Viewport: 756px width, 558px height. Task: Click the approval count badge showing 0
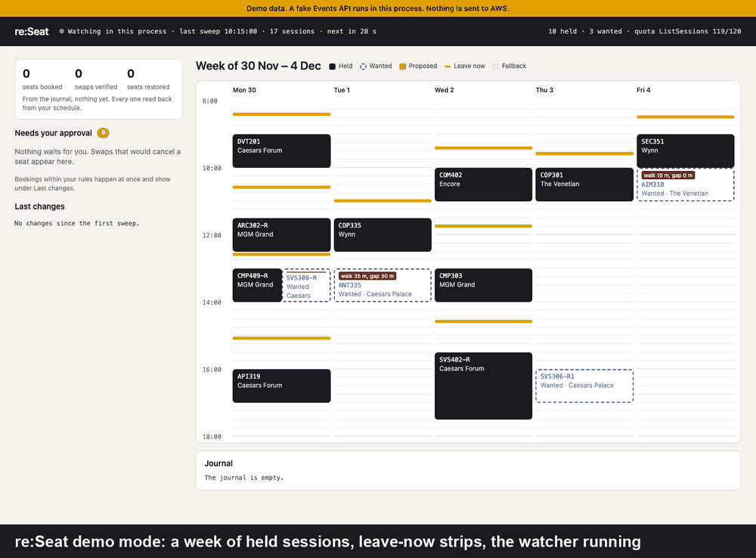(103, 133)
